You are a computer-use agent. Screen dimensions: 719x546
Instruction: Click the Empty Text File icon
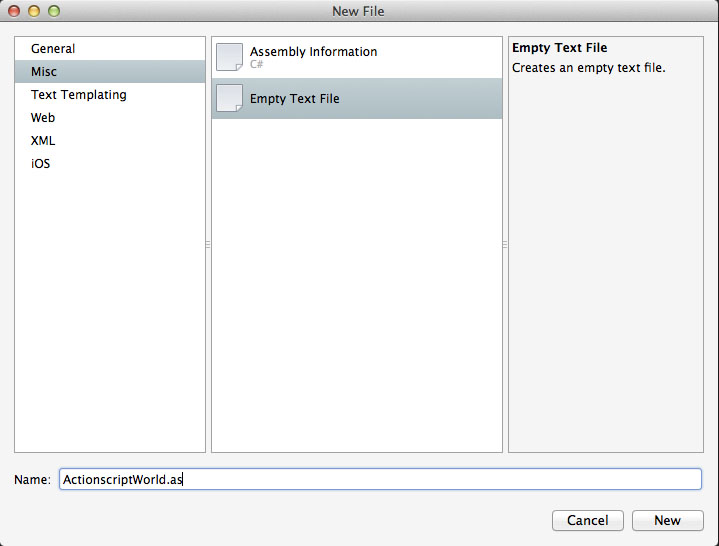pos(229,98)
